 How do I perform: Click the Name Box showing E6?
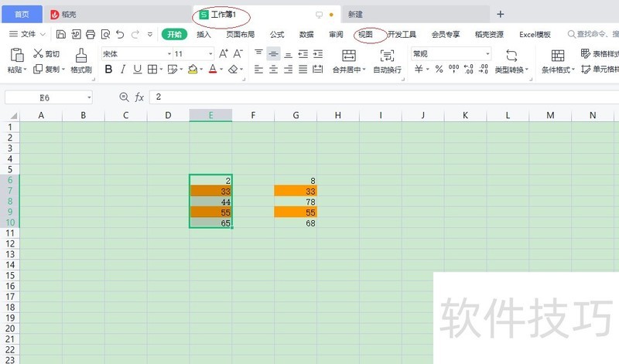pyautogui.click(x=45, y=97)
